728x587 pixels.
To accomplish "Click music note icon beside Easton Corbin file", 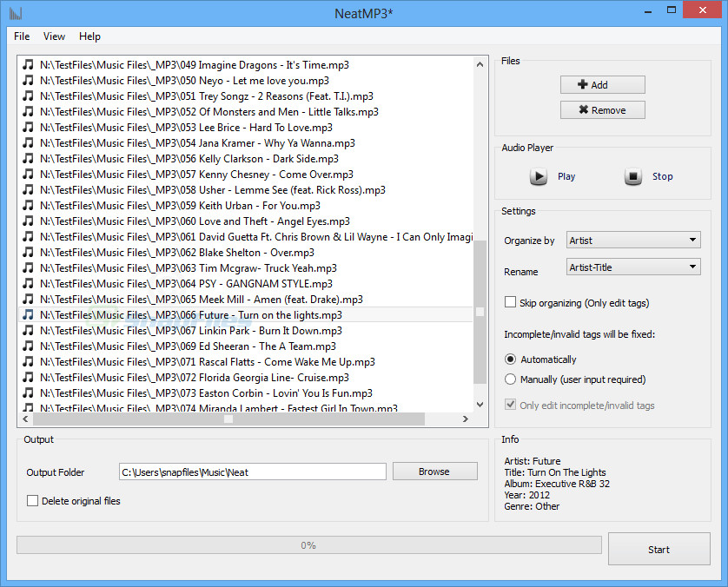I will point(29,393).
